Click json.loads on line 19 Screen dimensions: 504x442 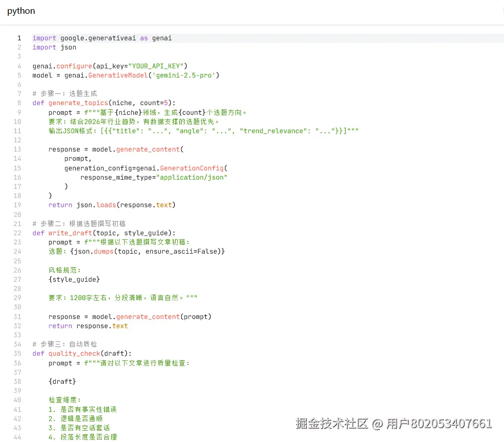pyautogui.click(x=96, y=205)
